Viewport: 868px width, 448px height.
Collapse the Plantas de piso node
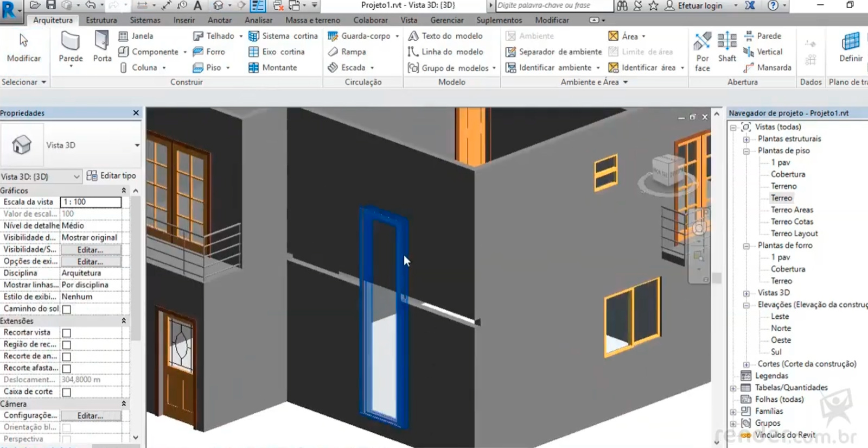(x=746, y=151)
